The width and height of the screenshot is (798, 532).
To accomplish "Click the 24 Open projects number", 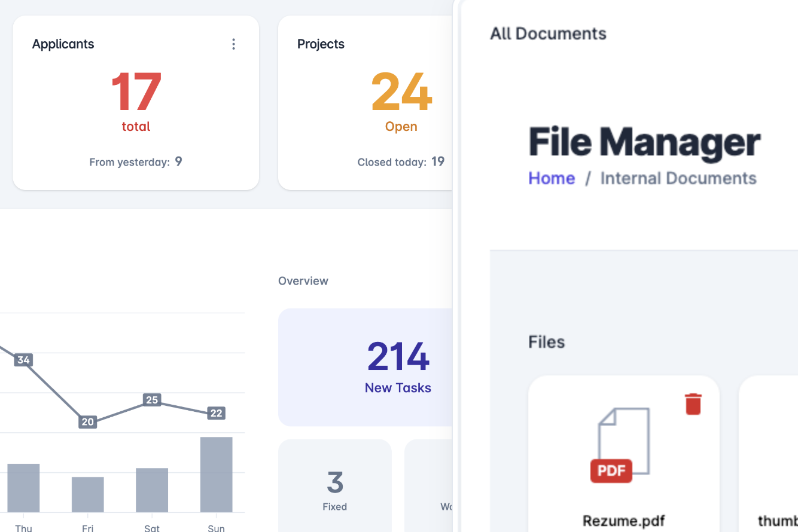I will pos(401,92).
